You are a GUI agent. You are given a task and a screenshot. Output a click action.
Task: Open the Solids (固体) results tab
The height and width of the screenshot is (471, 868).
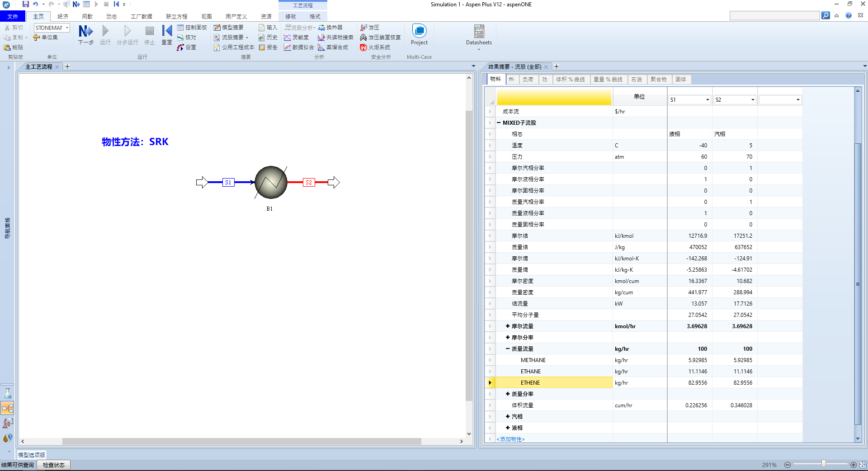coord(681,80)
